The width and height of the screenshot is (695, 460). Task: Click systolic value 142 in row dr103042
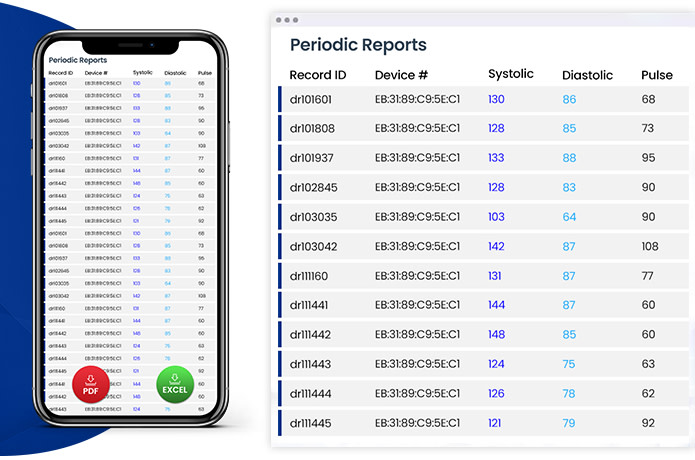click(x=496, y=246)
